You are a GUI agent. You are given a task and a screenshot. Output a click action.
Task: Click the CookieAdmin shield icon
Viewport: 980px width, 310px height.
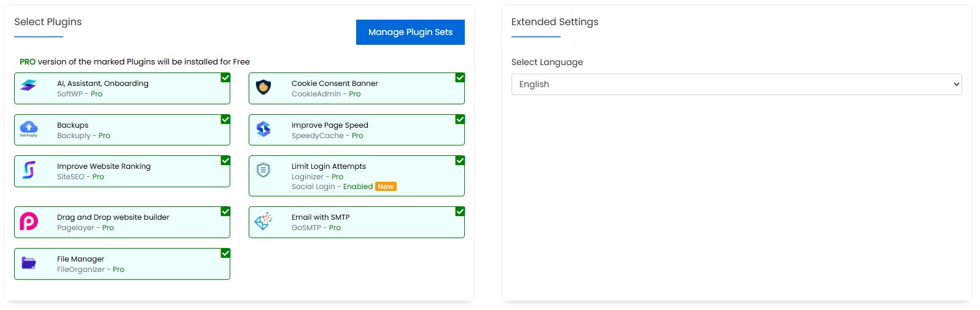pyautogui.click(x=263, y=87)
